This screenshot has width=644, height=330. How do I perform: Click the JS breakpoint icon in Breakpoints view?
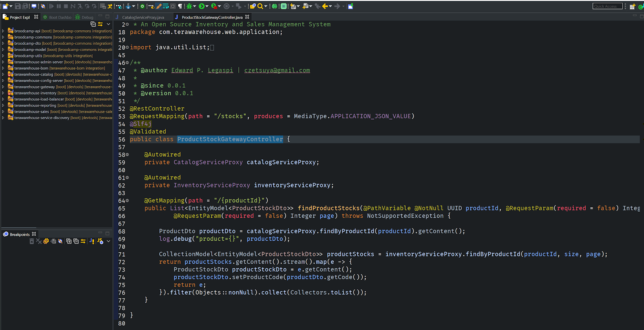(100, 241)
